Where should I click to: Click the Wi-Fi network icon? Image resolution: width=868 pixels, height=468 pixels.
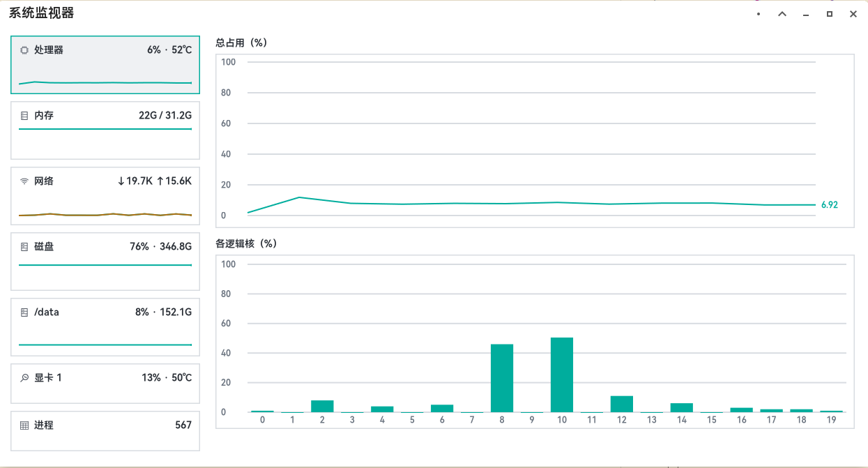point(24,181)
